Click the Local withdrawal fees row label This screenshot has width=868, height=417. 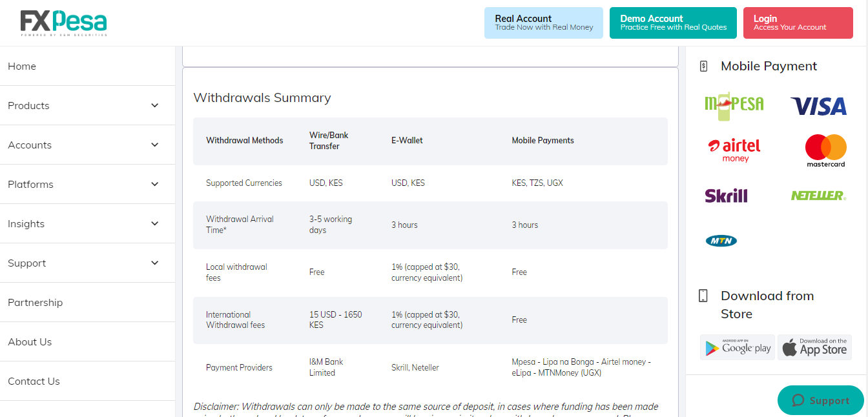pos(236,272)
